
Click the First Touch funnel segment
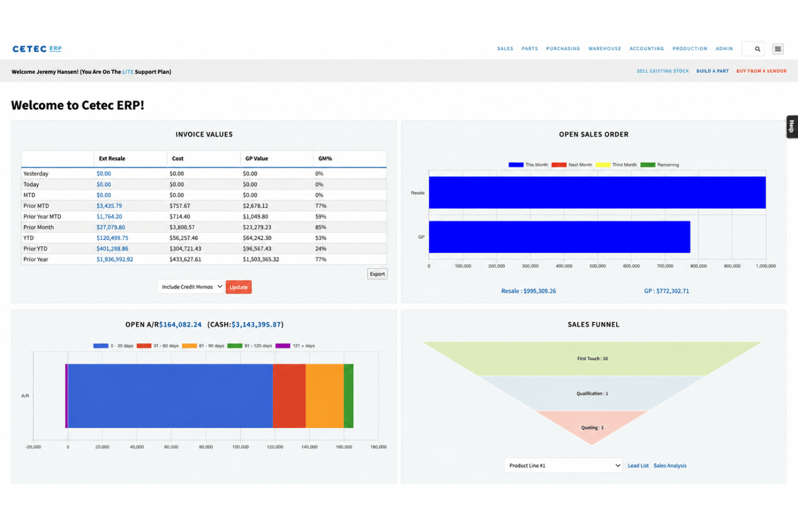click(x=592, y=358)
